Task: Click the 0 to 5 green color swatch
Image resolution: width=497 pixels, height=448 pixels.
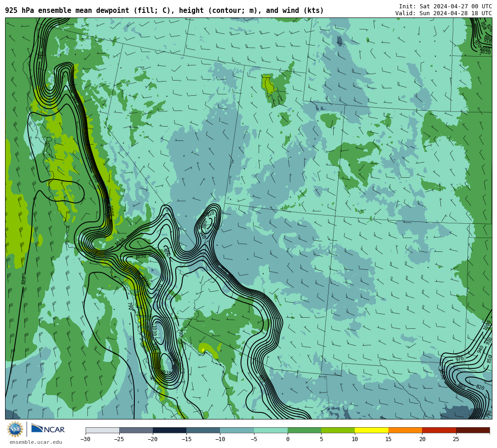Action: click(304, 430)
